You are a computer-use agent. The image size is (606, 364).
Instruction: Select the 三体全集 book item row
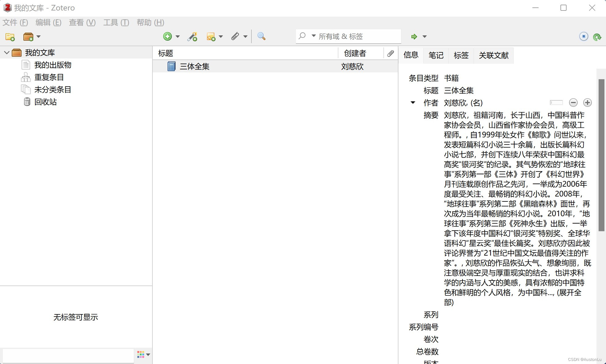[275, 66]
